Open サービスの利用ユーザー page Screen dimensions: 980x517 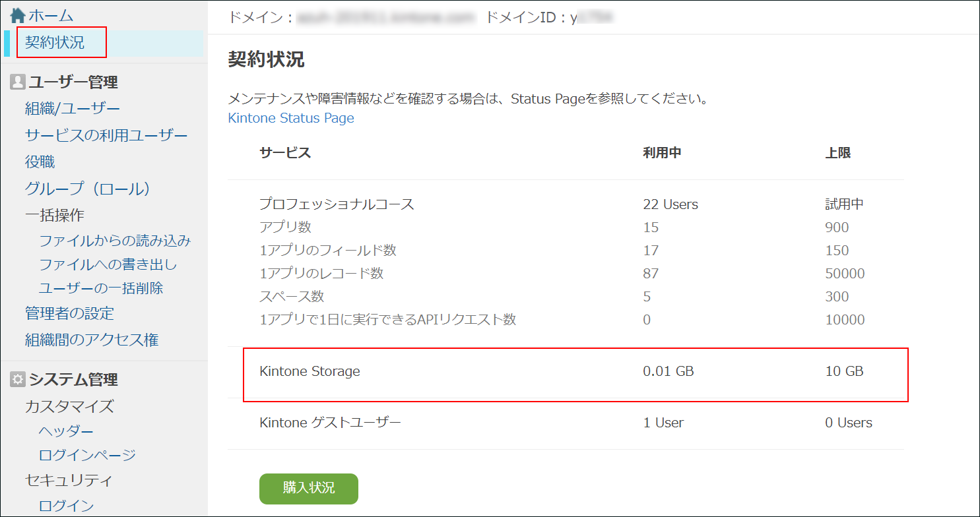[x=106, y=135]
